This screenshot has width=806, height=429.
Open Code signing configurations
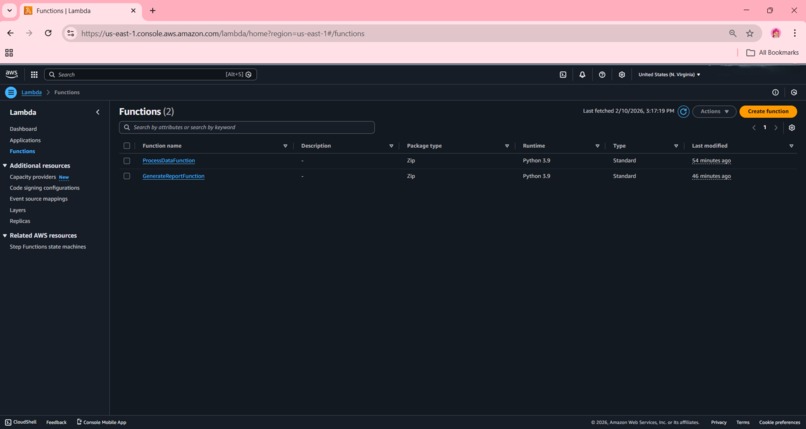click(45, 188)
